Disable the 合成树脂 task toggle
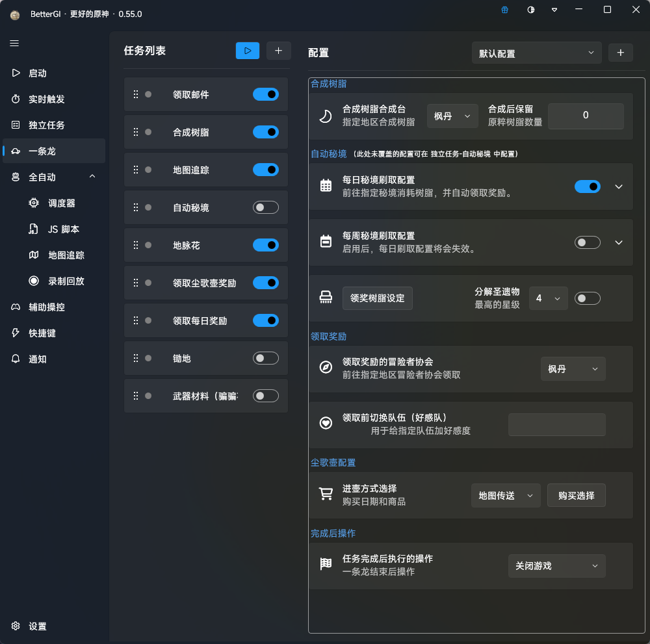This screenshot has width=650, height=644. 265,133
